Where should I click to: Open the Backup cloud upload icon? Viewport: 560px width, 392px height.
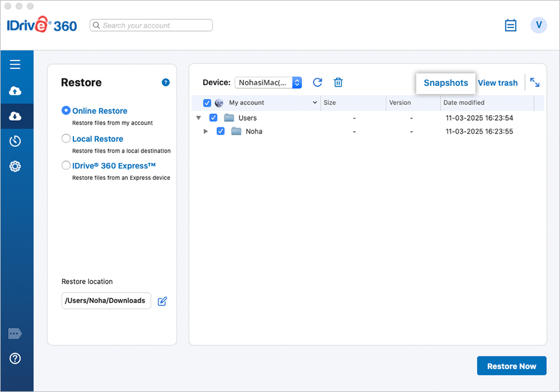(x=15, y=91)
